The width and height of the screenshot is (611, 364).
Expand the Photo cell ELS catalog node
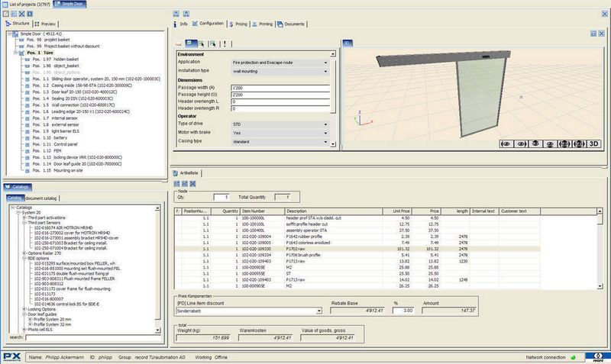24,330
